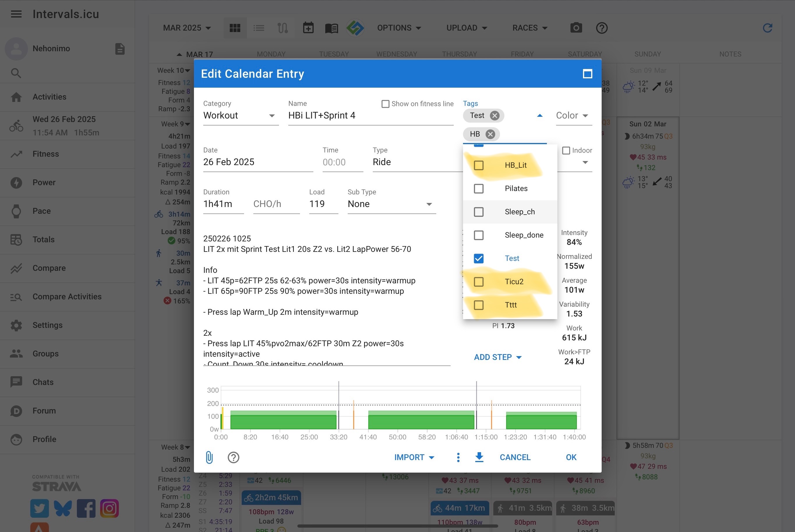Open the Facebook social icon
The width and height of the screenshot is (795, 532).
(86, 508)
